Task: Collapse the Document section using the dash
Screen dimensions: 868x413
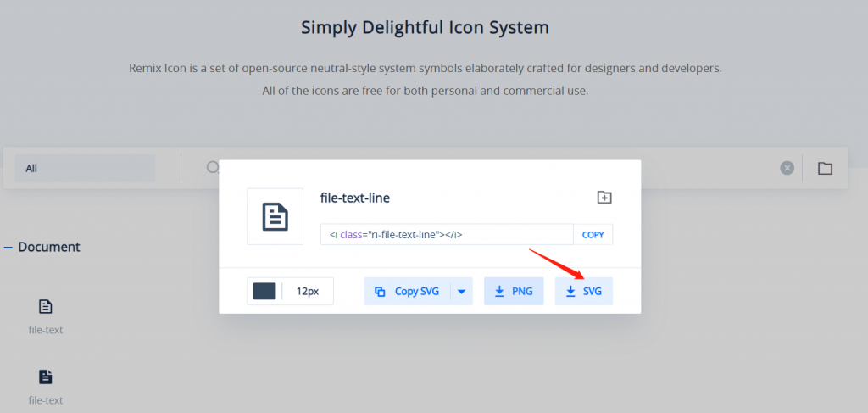Action: point(8,248)
